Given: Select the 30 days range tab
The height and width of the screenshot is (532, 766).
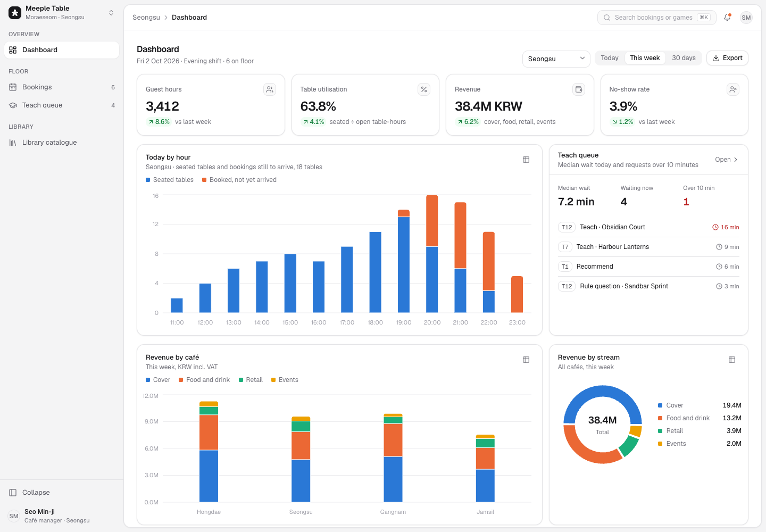Looking at the screenshot, I should tap(684, 58).
